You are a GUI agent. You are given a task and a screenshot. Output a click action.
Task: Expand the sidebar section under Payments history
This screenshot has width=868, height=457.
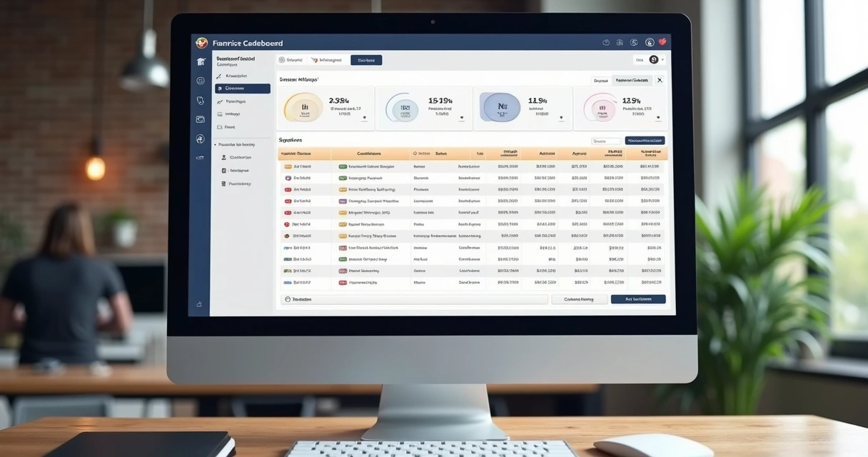236,144
